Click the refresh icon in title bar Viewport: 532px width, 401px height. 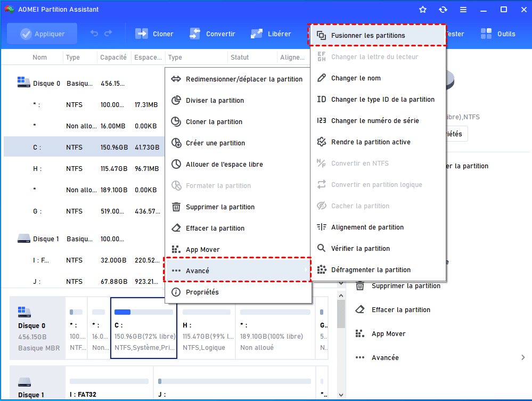point(443,10)
